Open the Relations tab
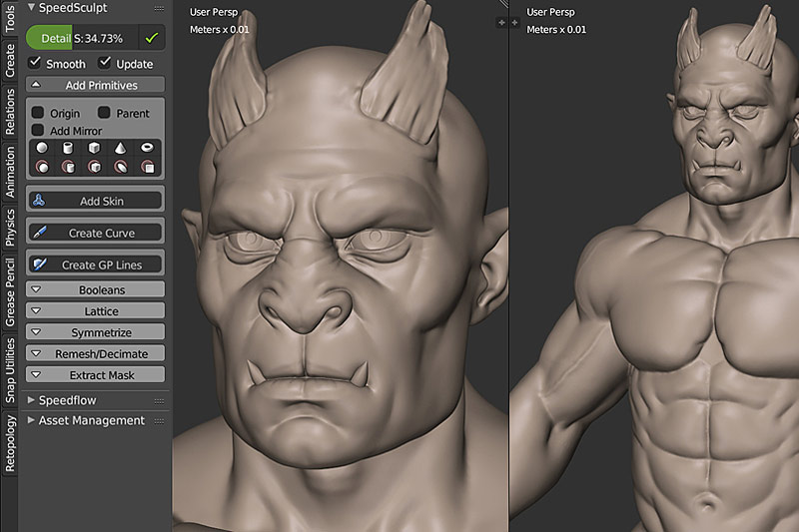This screenshot has width=799, height=532. point(9,112)
